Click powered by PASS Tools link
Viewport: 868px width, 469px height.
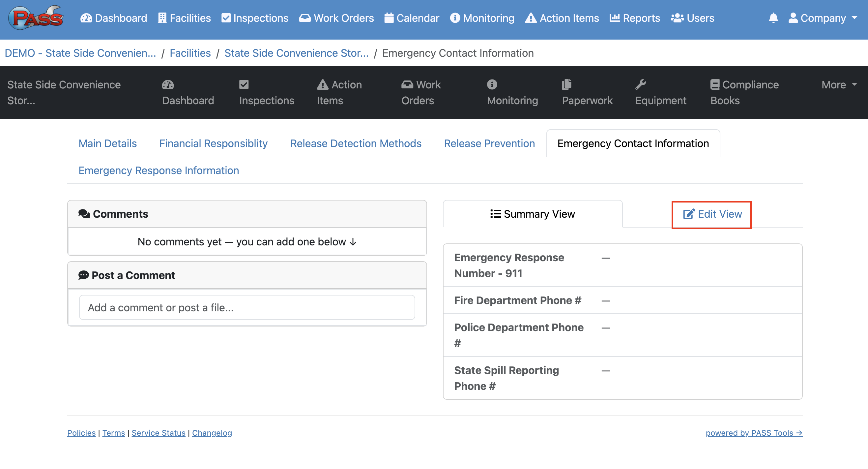[x=754, y=433]
